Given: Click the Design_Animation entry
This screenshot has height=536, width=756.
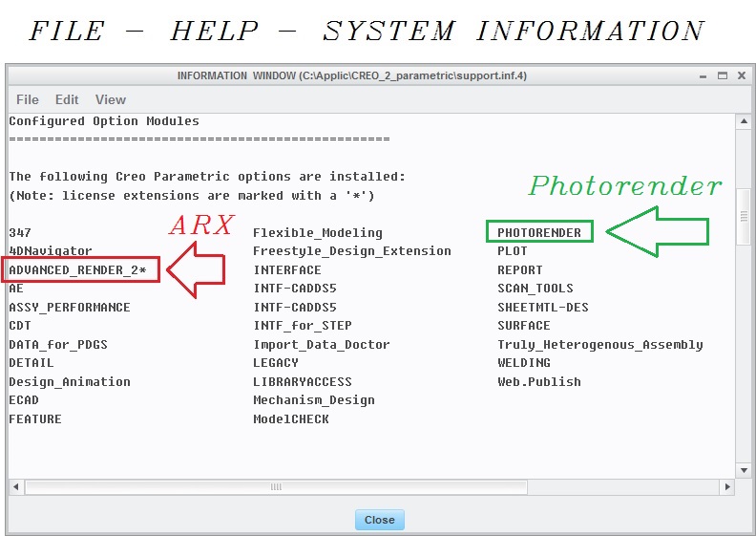Looking at the screenshot, I should point(70,381).
